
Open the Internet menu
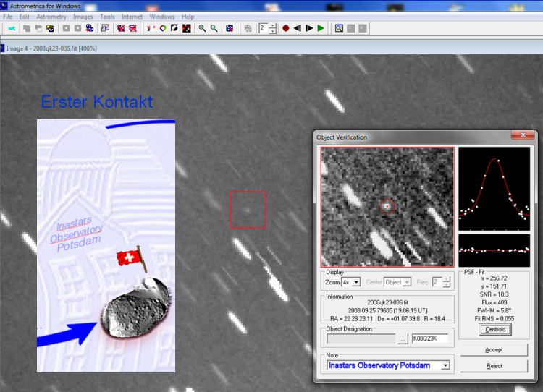(132, 16)
